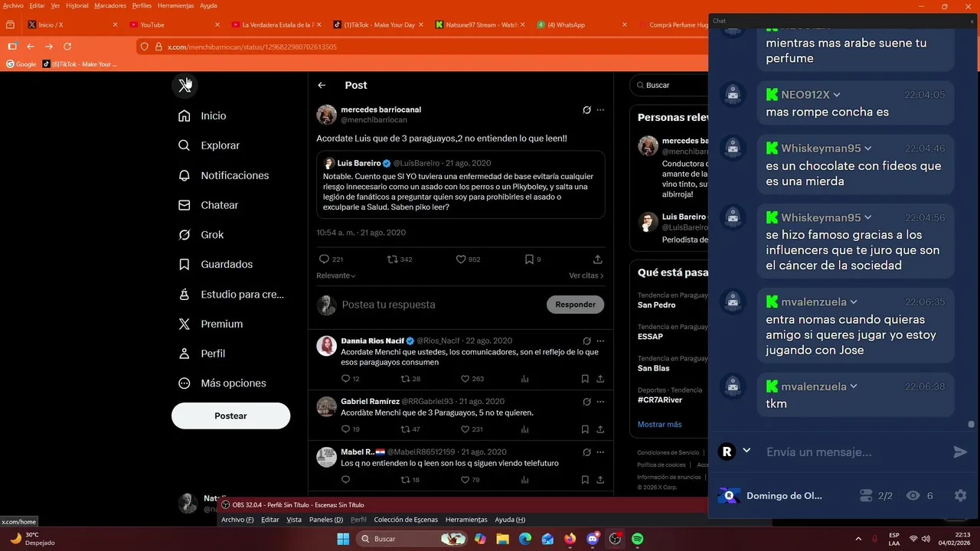This screenshot has height=551, width=980.
Task: Click the back arrow beside Post heading
Action: 322,86
